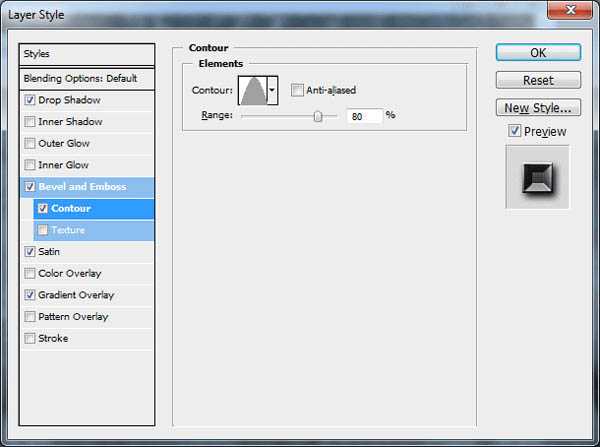600x447 pixels.
Task: Open the Contour picker dropdown arrow
Action: pos(273,90)
